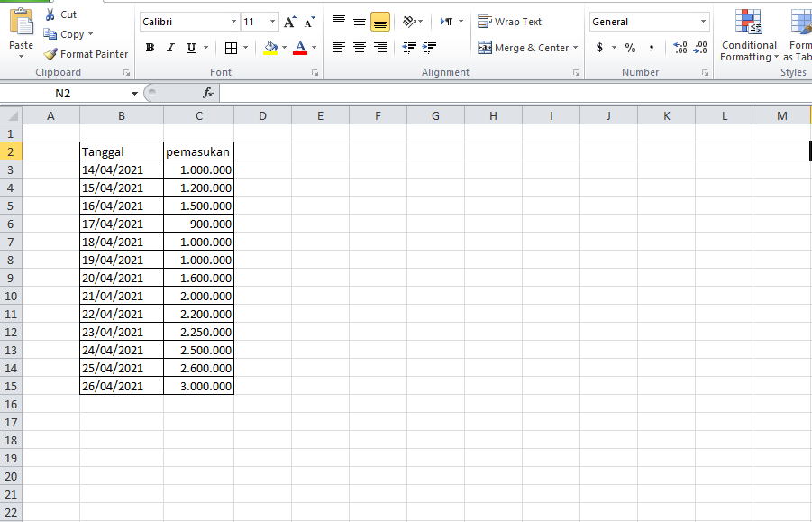Click the Text Direction icon
This screenshot has width=812, height=522.
(x=446, y=22)
